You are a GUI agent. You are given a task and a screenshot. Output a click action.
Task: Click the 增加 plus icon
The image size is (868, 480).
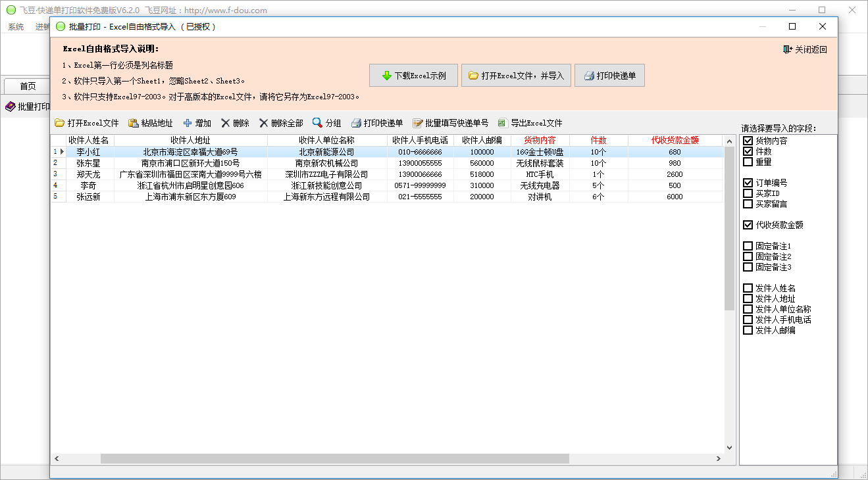188,123
